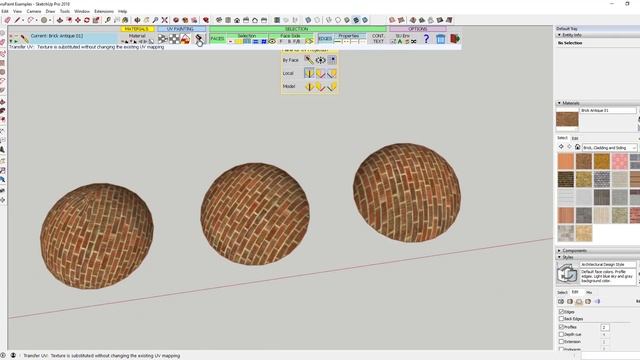
Task: Click the home icon in Materials browser
Action: click(577, 147)
